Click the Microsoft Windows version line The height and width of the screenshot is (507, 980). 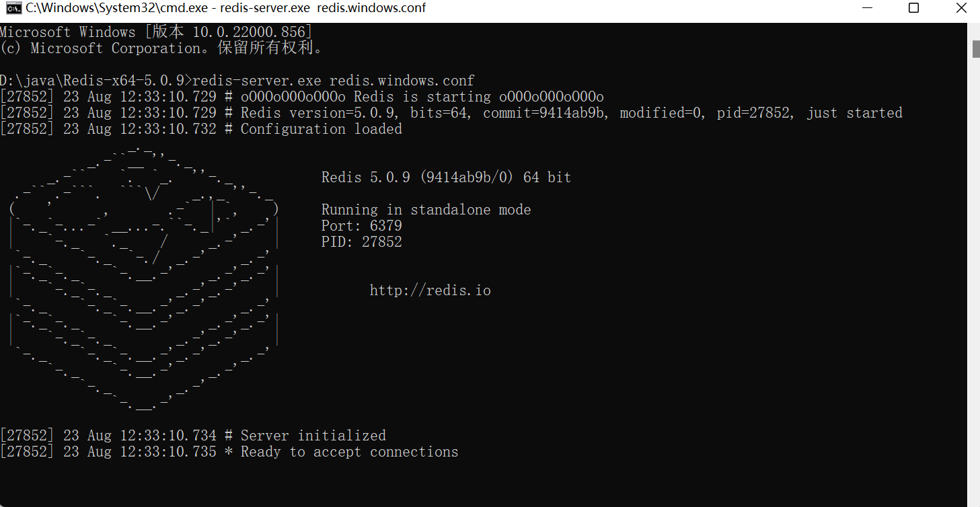(x=155, y=32)
